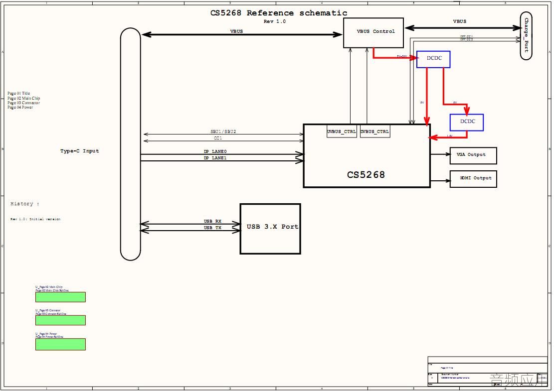The width and height of the screenshot is (554, 392).
Task: Select the lower DCDC block near VGA Output
Action: click(467, 122)
